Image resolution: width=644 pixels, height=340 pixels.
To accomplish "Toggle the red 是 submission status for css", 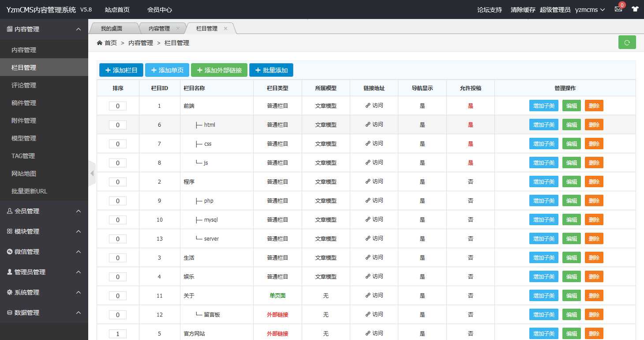I will (470, 144).
